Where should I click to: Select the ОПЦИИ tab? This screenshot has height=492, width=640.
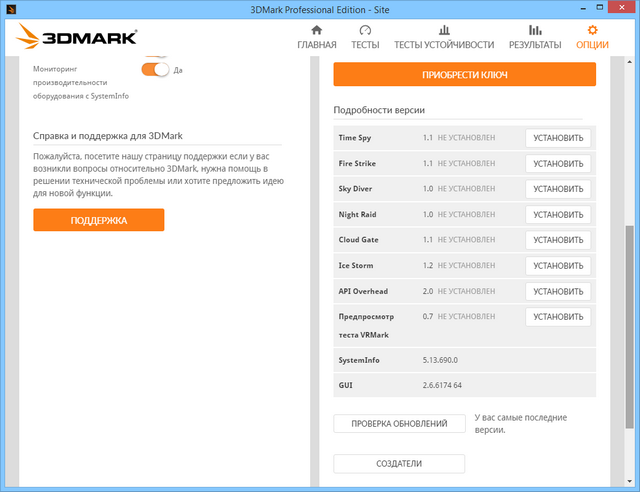(x=592, y=45)
